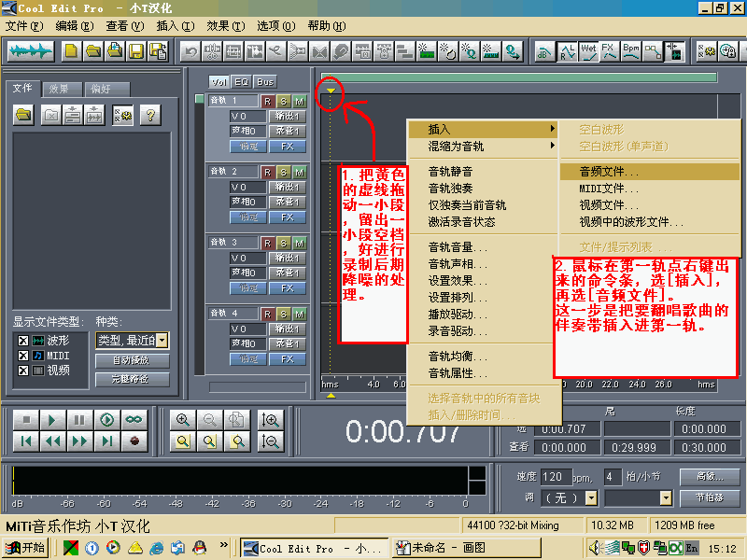The height and width of the screenshot is (560, 747).
Task: Open track 1's FX button
Action: click(288, 147)
